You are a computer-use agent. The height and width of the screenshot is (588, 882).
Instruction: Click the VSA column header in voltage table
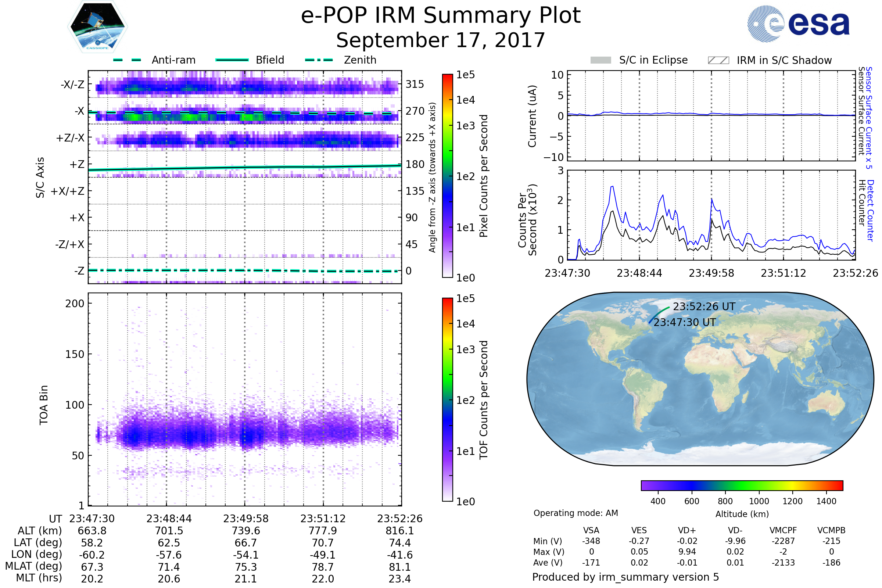pyautogui.click(x=591, y=530)
